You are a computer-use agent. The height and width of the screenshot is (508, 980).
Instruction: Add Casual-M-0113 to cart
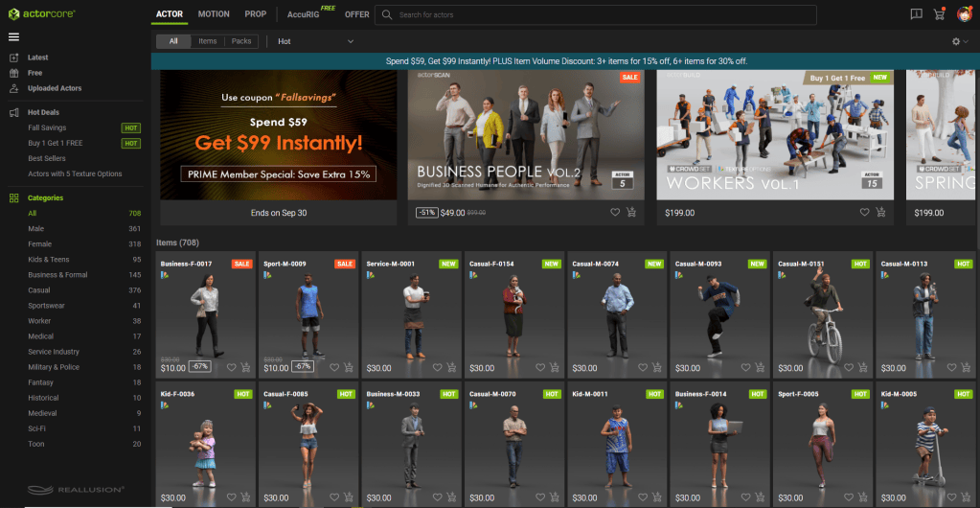966,367
